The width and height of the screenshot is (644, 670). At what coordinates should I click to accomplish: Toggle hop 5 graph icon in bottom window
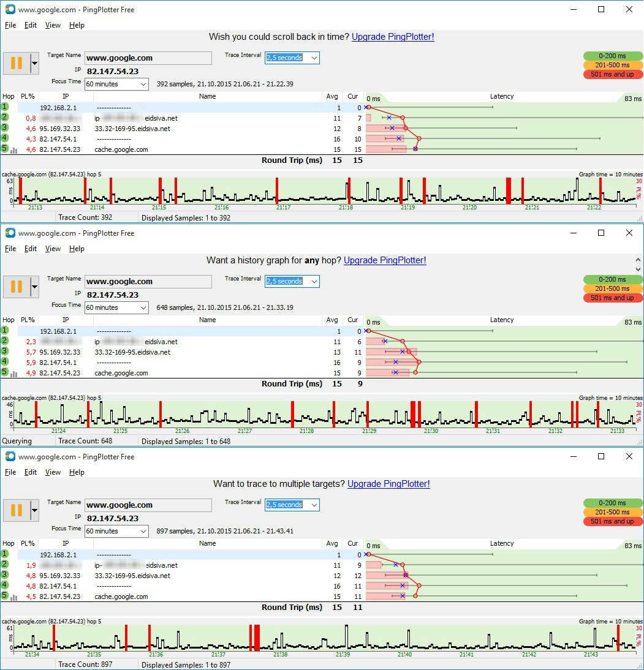[x=13, y=597]
